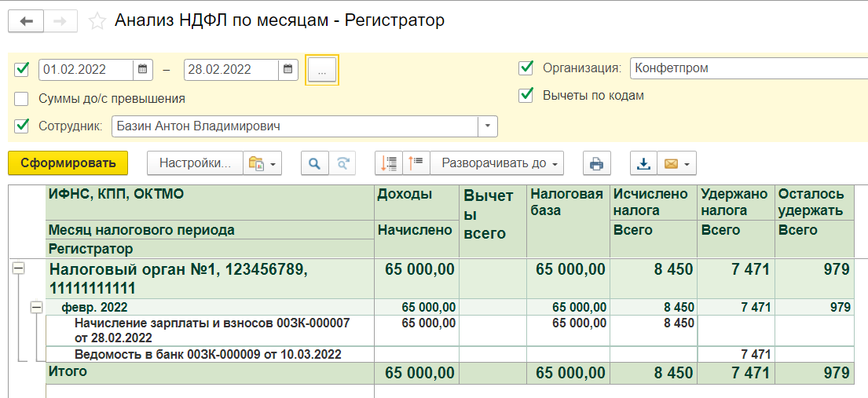Open the 'Сотрудник' dropdown list arrow
This screenshot has width=868, height=398.
[x=488, y=126]
